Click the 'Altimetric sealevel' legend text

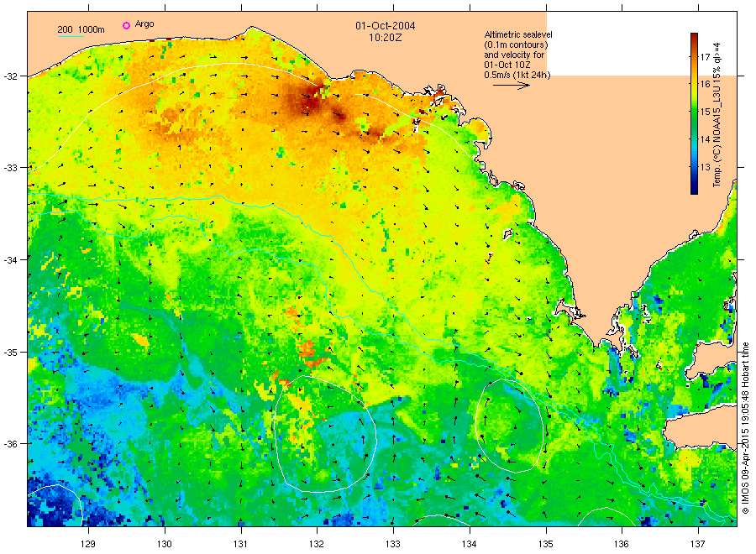pos(518,34)
